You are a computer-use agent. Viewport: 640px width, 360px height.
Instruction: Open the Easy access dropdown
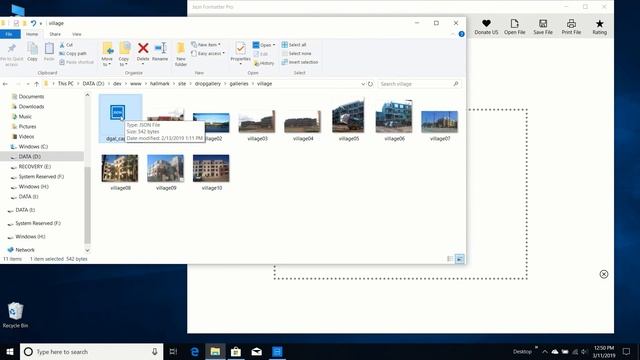(208, 53)
